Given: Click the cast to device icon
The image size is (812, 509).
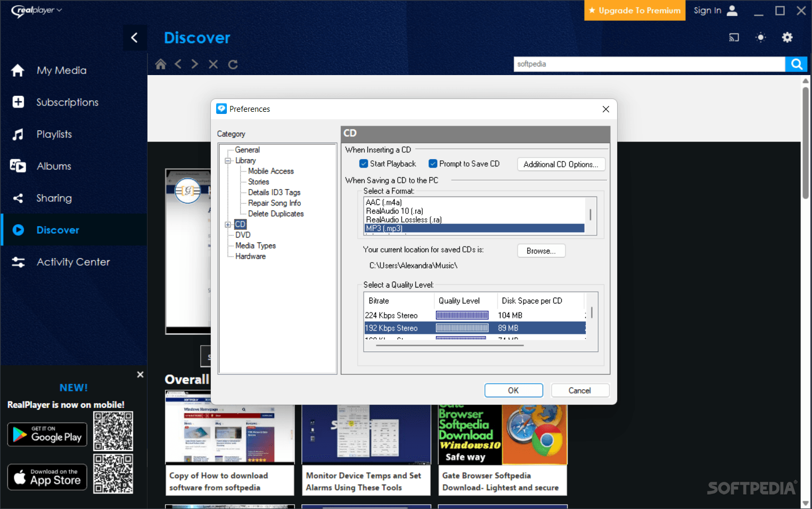Looking at the screenshot, I should [734, 37].
